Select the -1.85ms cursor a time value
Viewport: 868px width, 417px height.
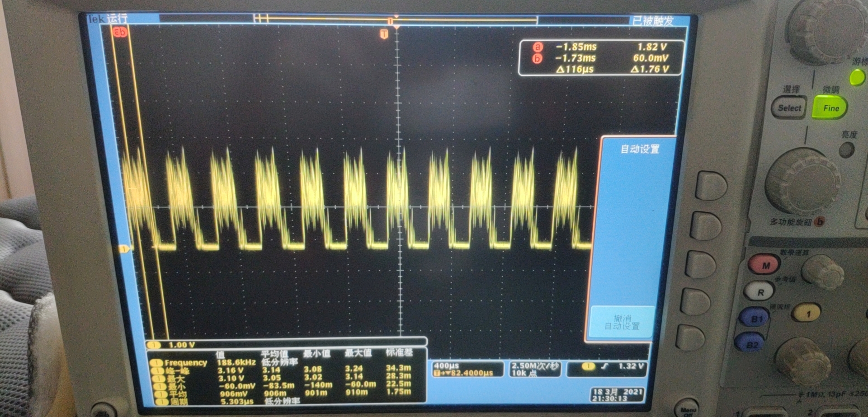(576, 47)
